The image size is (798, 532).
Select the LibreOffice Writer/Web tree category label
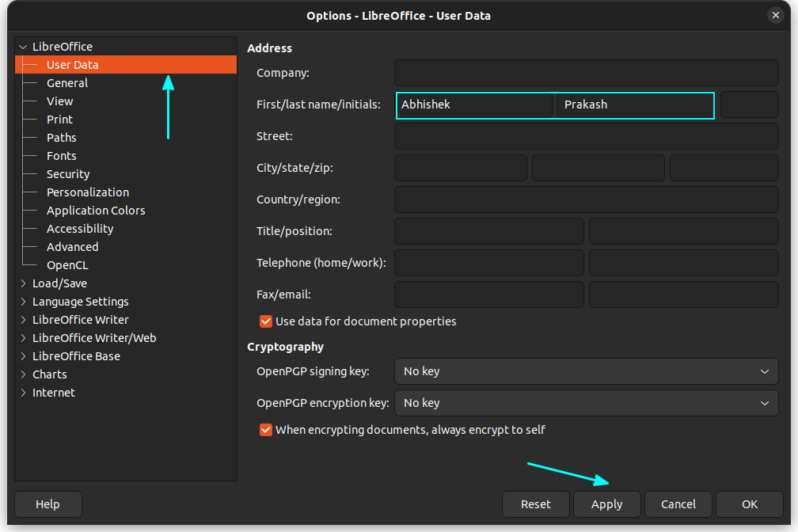[94, 338]
